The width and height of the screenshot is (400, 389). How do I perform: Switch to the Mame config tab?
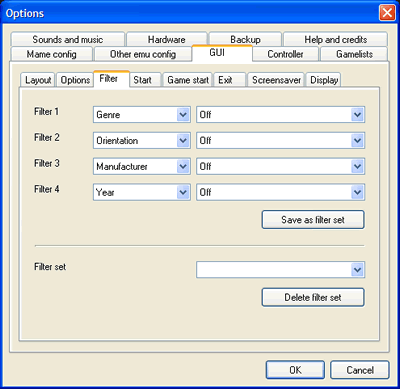(52, 54)
